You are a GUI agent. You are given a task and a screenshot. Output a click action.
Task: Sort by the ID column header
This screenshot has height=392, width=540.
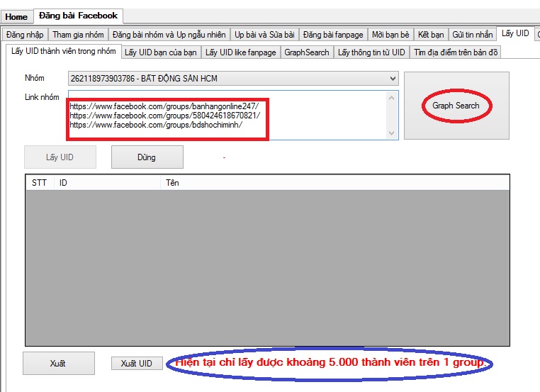point(107,183)
